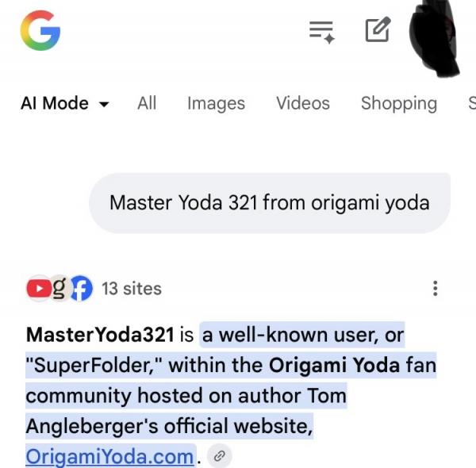Open the AI Mode history icon
Image resolution: width=476 pixels, height=468 pixels.
point(322,33)
